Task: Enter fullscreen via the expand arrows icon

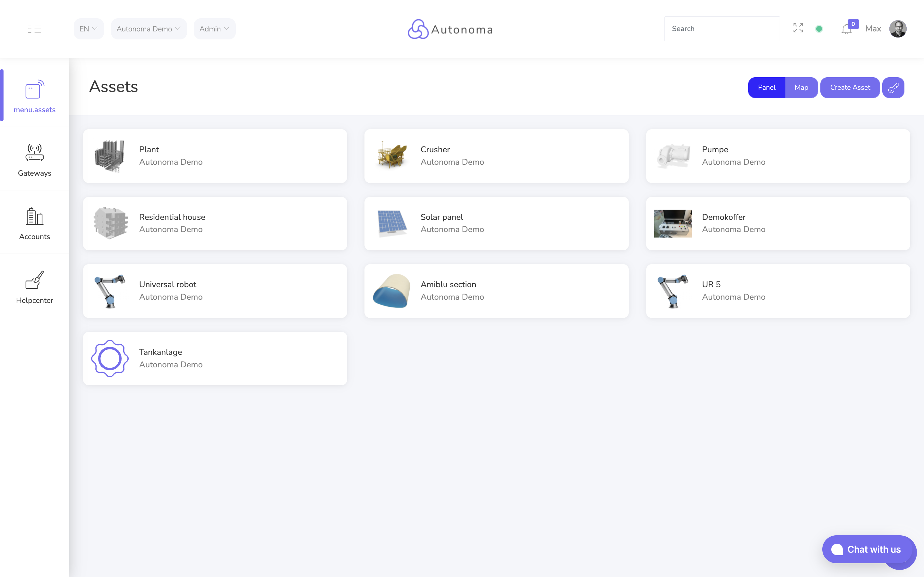Action: [x=798, y=28]
